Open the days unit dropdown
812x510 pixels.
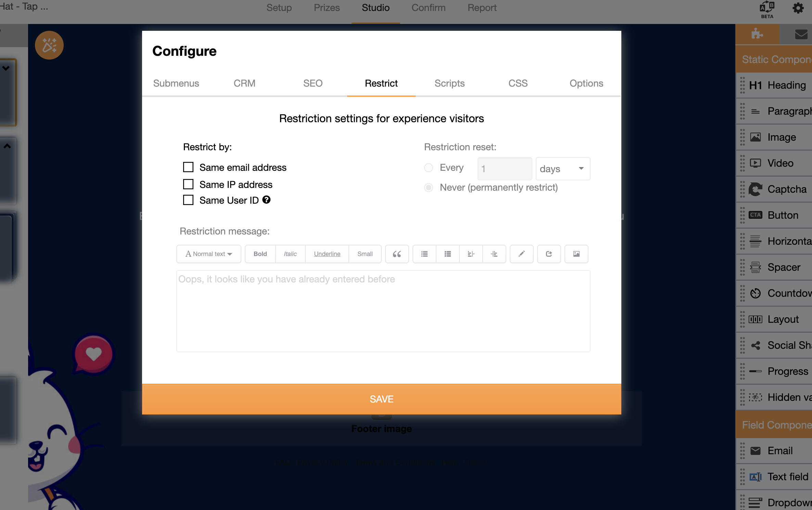pyautogui.click(x=563, y=169)
